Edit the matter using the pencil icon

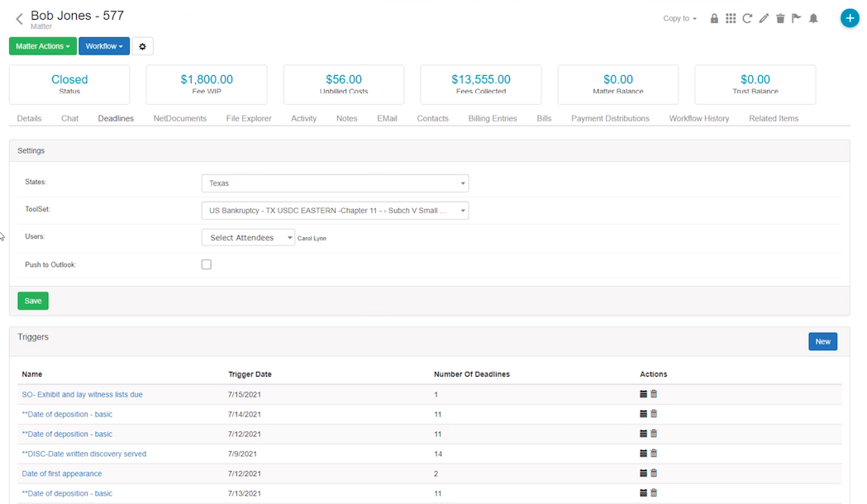pos(764,19)
